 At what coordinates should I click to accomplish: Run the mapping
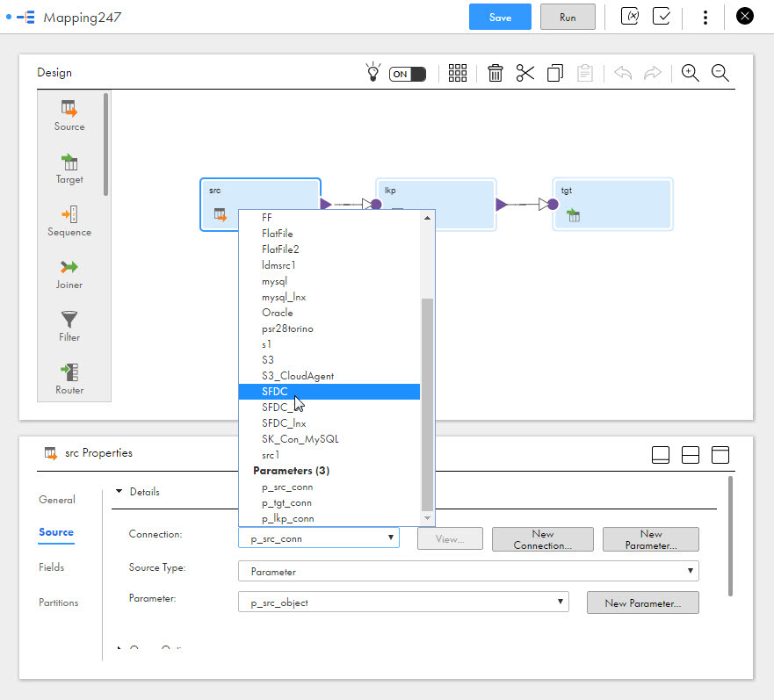click(x=568, y=18)
